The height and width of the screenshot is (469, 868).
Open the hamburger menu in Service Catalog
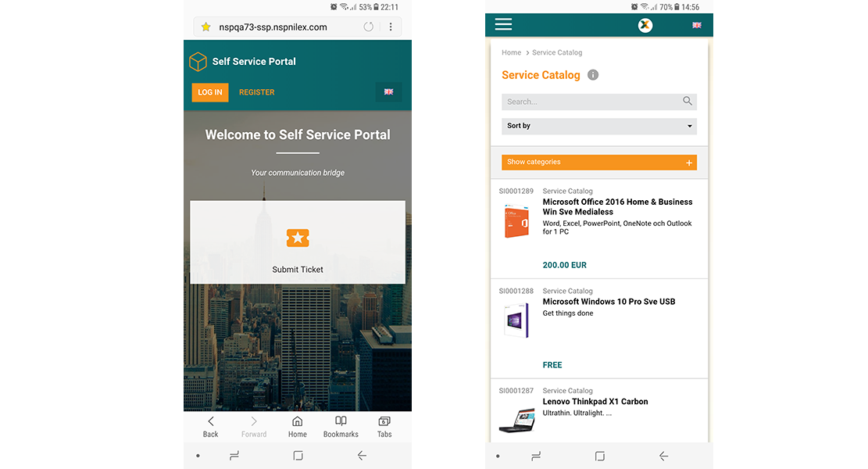click(x=503, y=24)
